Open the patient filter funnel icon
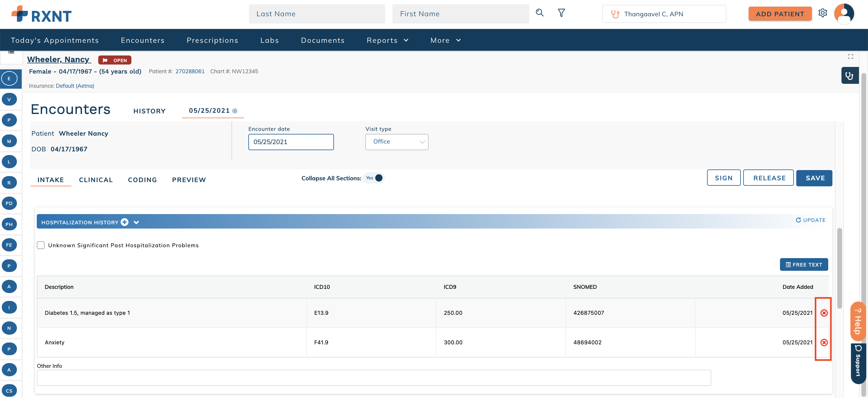Screen dimensions: 868x398 (x=561, y=13)
